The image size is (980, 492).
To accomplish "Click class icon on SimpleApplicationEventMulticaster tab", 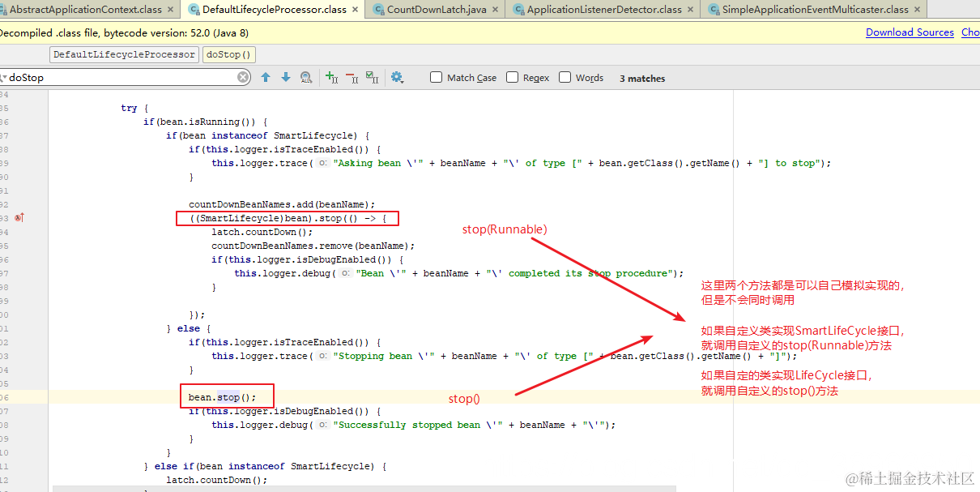I will tap(713, 10).
